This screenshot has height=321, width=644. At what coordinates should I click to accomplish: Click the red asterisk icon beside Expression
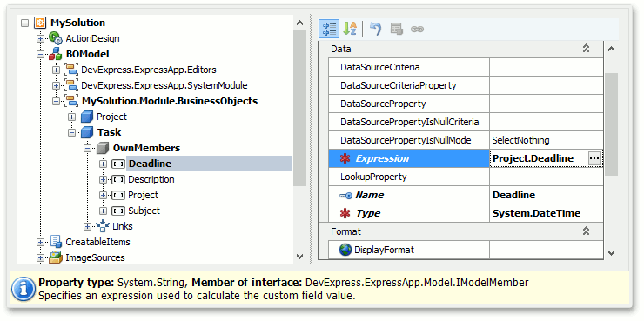point(345,159)
